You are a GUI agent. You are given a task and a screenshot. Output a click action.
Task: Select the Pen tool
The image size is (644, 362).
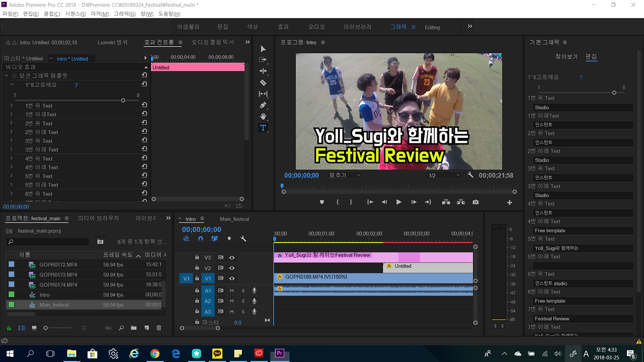click(263, 105)
